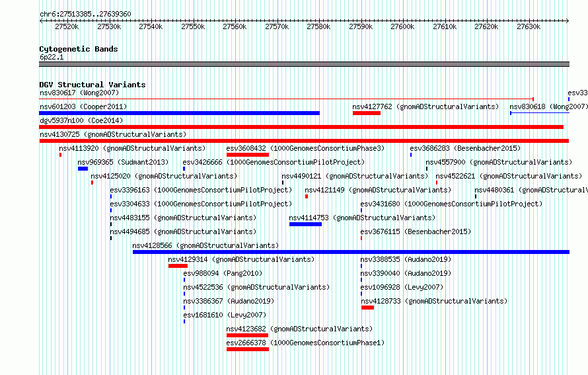Click nsv4128566 gnomAD variant label
Image resolution: width=588 pixels, height=375 pixels.
coord(206,245)
